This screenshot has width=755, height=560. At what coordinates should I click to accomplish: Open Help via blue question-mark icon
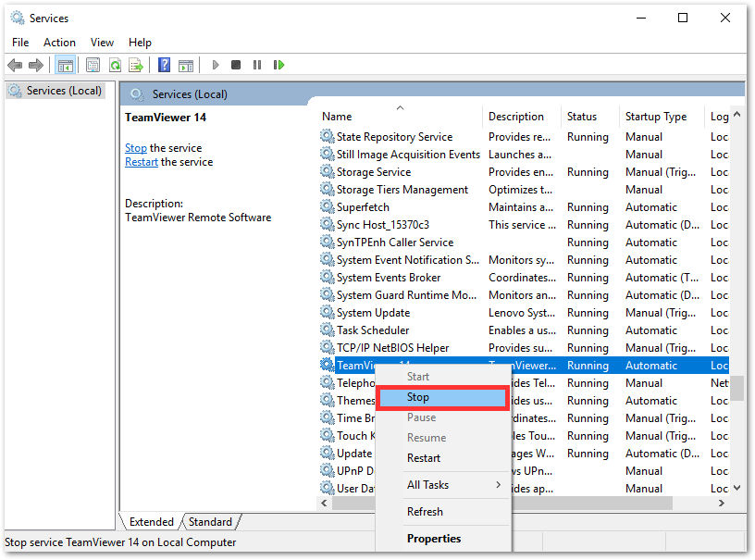point(164,65)
